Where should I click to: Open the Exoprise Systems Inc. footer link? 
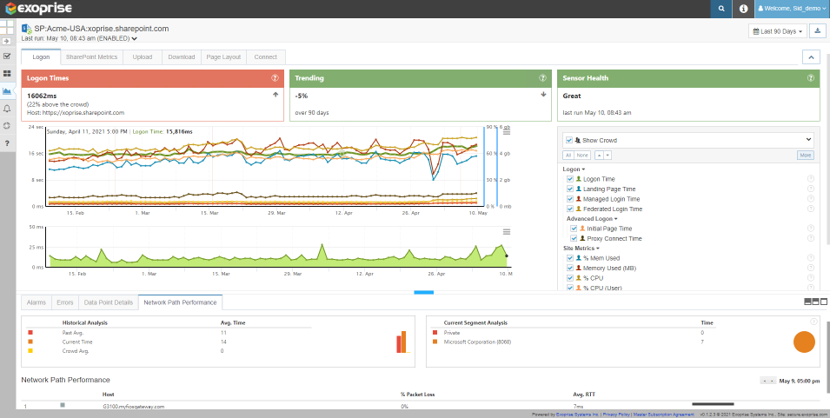tap(577, 414)
